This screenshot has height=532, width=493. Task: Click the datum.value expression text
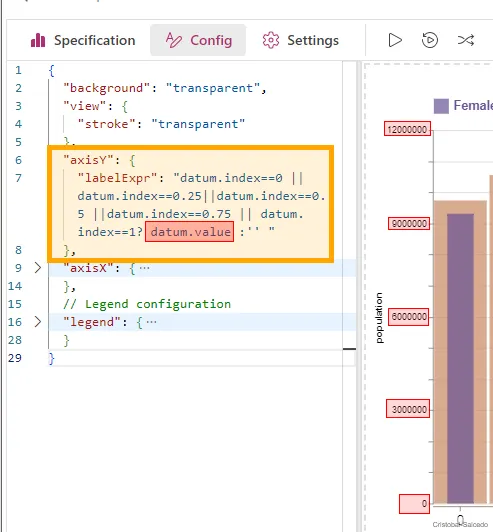190,232
